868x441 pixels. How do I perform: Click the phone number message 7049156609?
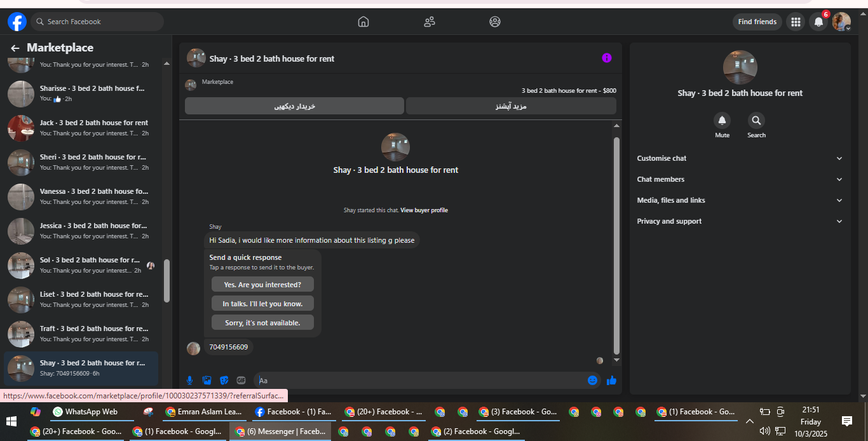[229, 347]
